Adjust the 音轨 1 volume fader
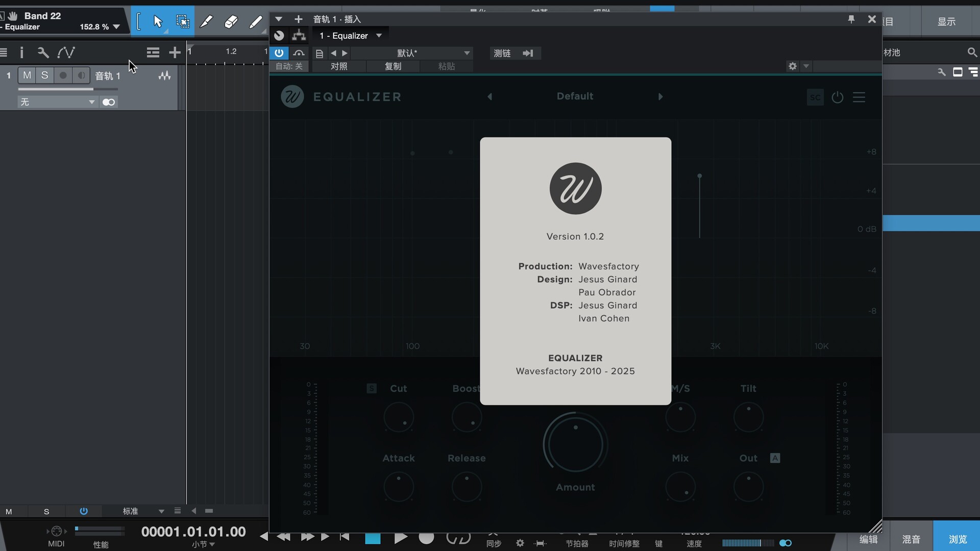Viewport: 980px width, 551px height. tap(93, 89)
